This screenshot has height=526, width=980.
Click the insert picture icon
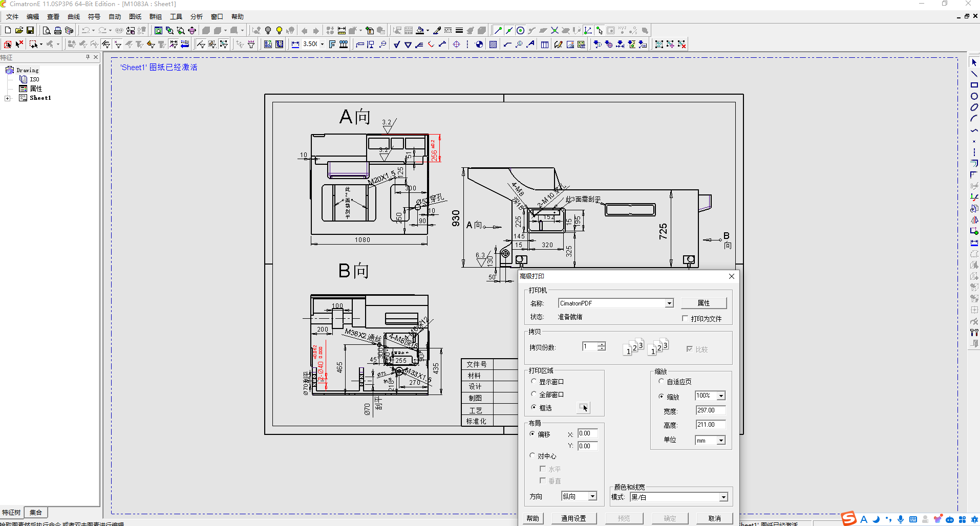570,45
